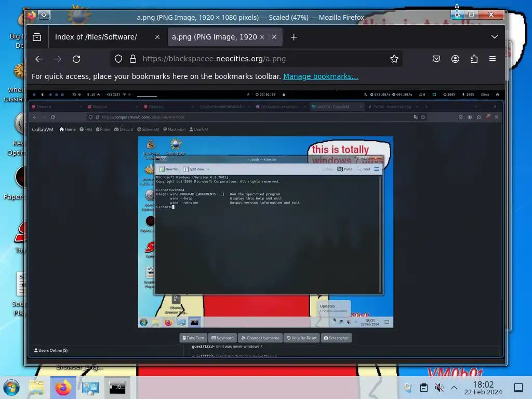Save page to Pocket
Viewport: 532px width, 399px height.
click(436, 59)
